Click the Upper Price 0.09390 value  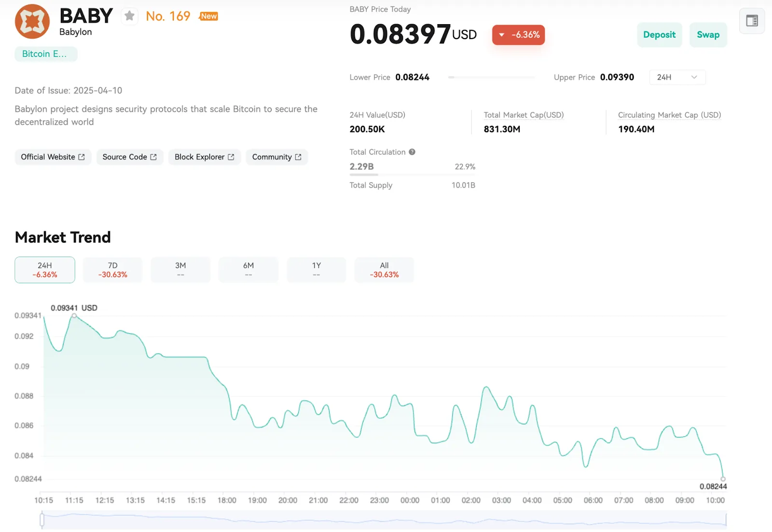617,77
